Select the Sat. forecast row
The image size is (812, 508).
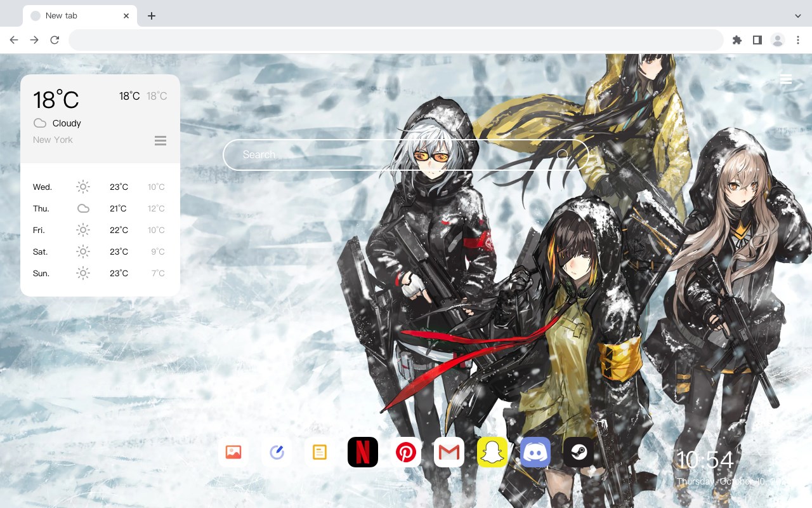pos(100,251)
